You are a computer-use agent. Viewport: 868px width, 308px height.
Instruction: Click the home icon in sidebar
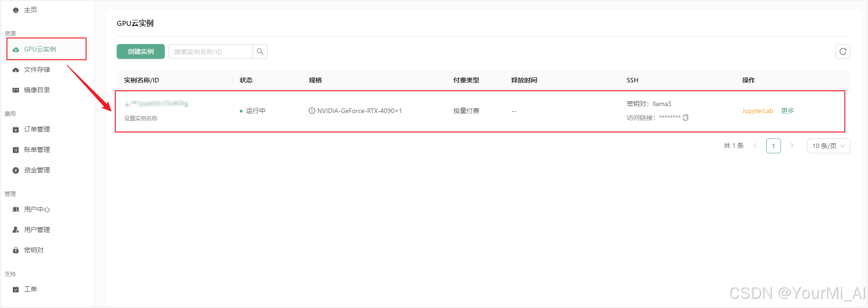point(16,10)
